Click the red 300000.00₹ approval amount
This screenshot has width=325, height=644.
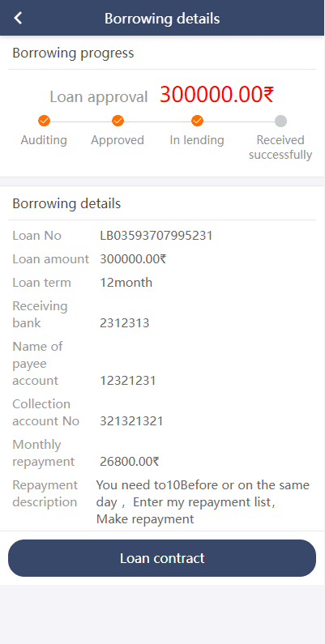point(217,95)
